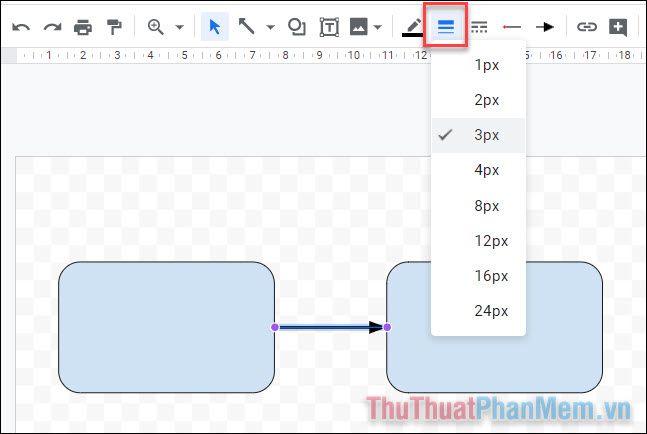Click the Insert link icon
The width and height of the screenshot is (647, 434).
587,27
